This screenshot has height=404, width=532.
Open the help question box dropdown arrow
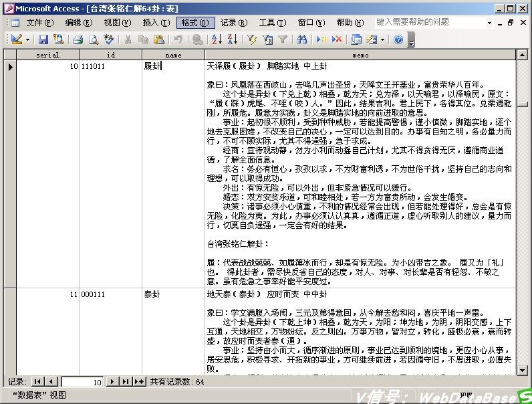click(489, 23)
